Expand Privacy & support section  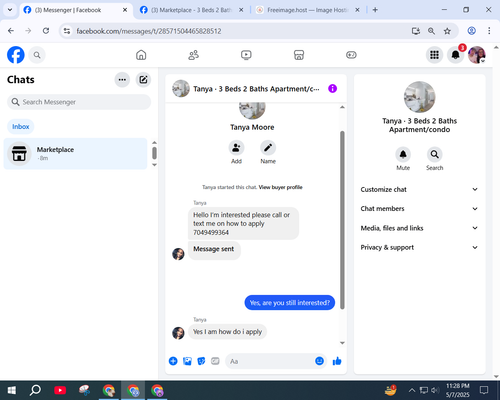click(419, 247)
